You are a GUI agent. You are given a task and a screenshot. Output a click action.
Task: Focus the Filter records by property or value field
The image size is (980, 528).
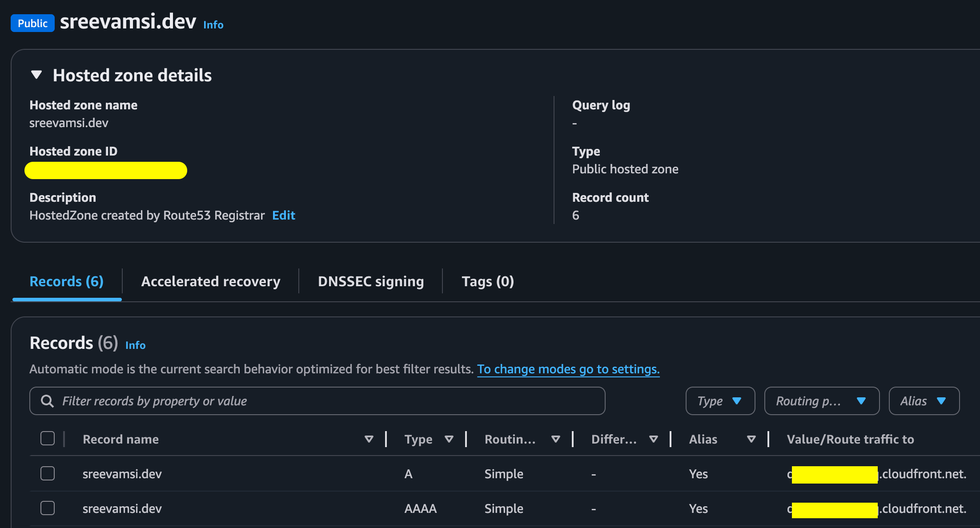pos(317,401)
